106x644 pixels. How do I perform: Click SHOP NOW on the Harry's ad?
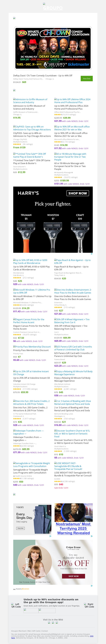[78, 193]
